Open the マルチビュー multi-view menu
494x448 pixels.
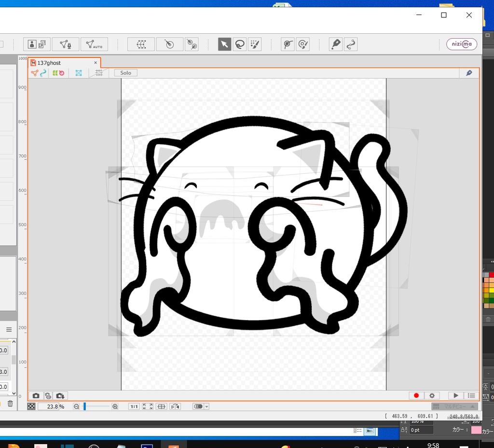pos(454,406)
